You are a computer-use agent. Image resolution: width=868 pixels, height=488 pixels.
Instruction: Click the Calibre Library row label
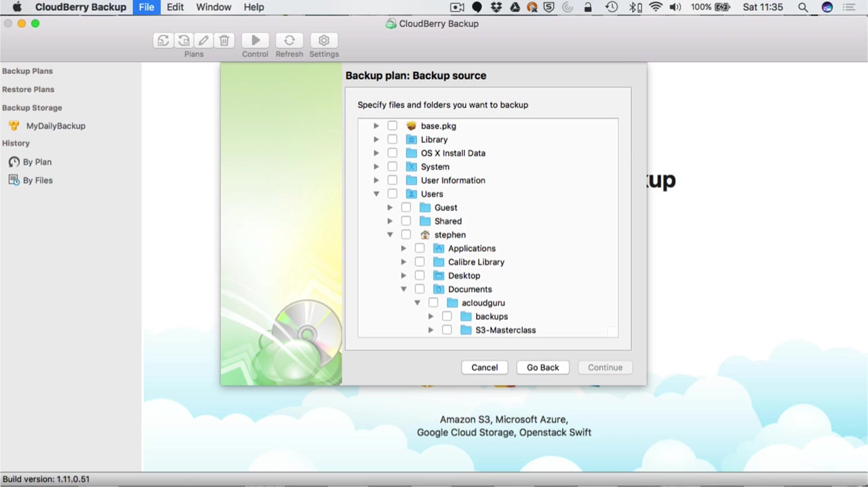[x=476, y=262]
